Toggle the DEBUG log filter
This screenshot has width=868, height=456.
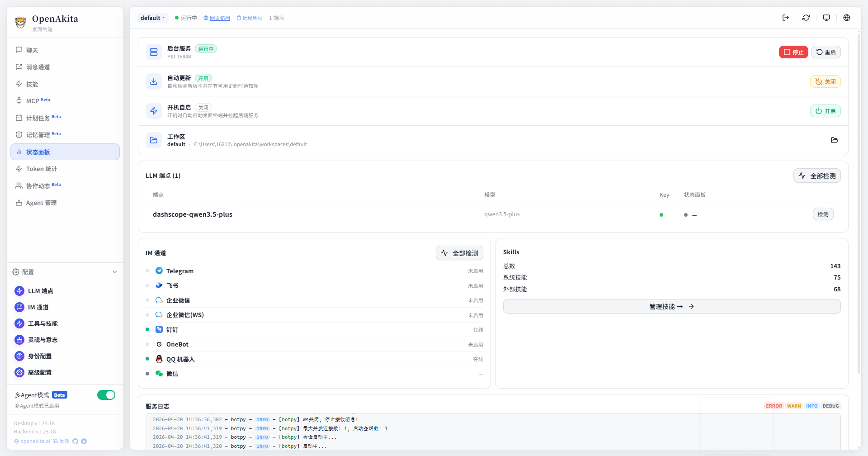click(831, 406)
